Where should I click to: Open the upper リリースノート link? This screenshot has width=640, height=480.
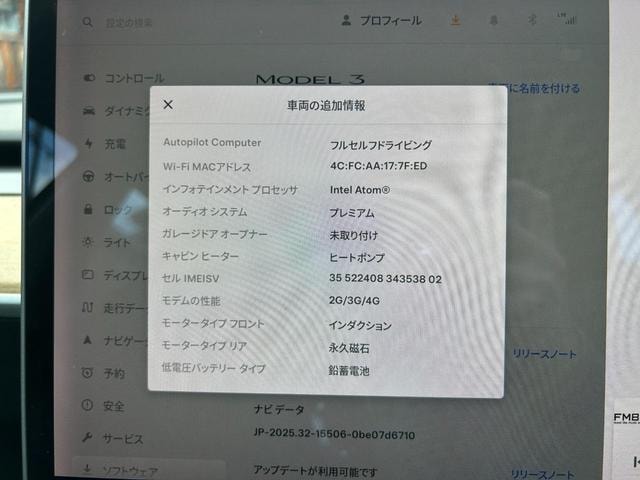544,354
